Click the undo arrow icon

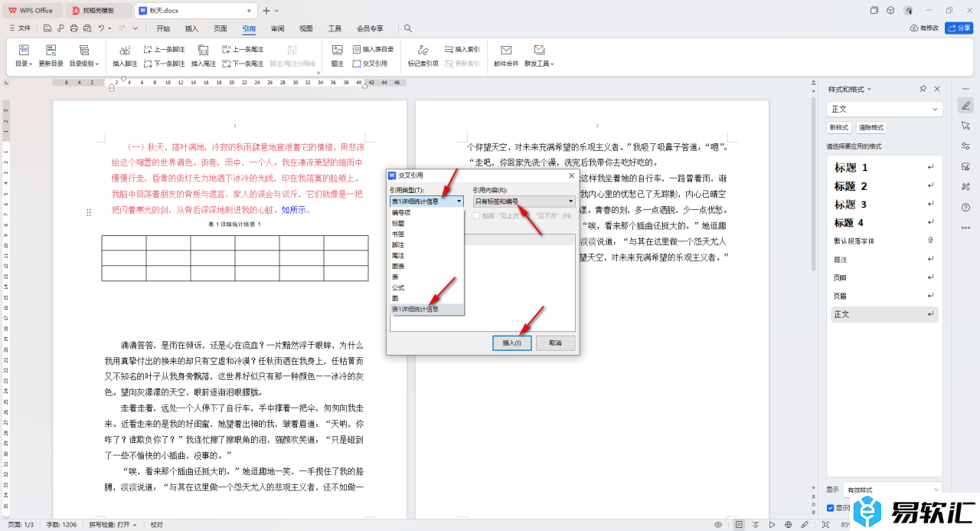100,28
